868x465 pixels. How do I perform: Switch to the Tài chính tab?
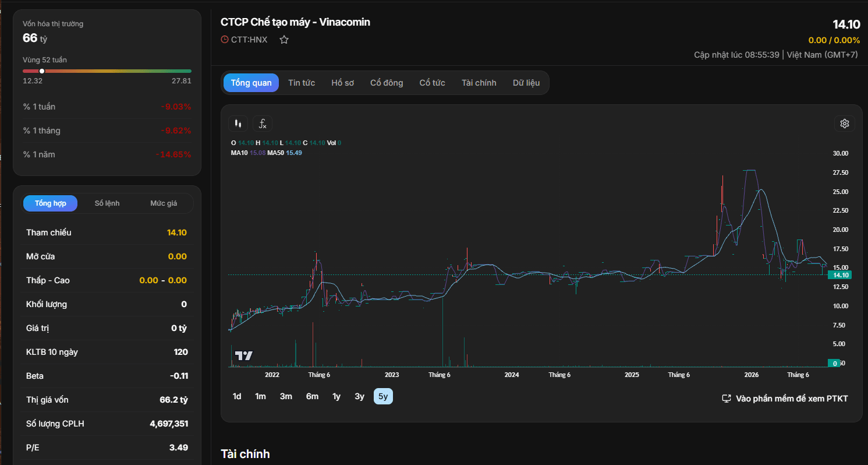479,83
